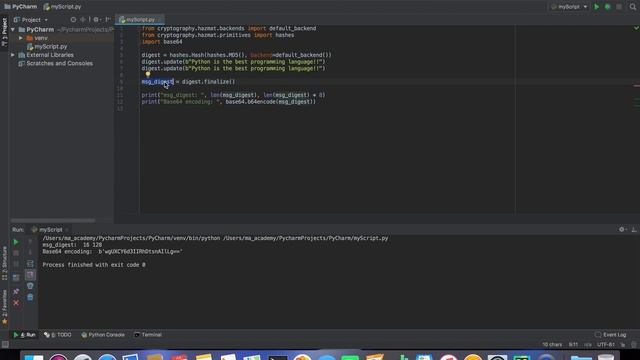Expand the venv folder
Screen dimensions: 640x360
[20, 38]
